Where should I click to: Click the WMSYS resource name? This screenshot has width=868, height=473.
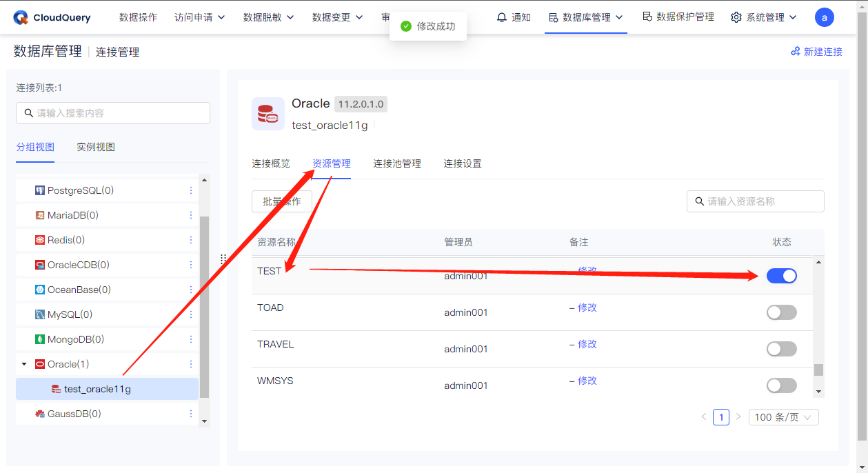(275, 381)
